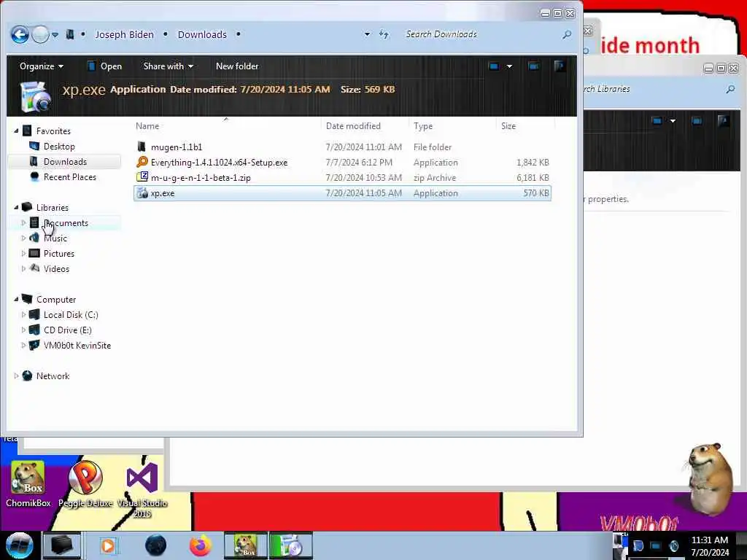Expand the Pictures library
747x560 pixels.
(x=23, y=253)
